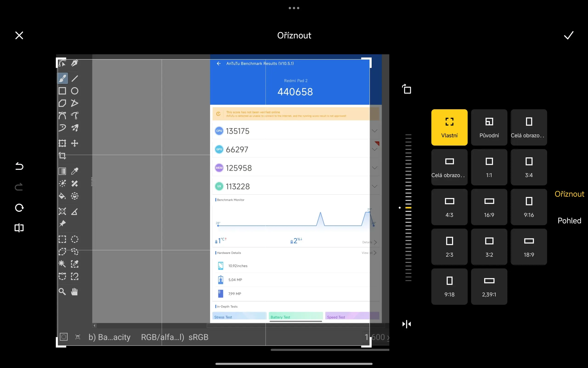Screen dimensions: 588x368
Task: Tap the home indicator bar at bottom
Action: click(294, 364)
